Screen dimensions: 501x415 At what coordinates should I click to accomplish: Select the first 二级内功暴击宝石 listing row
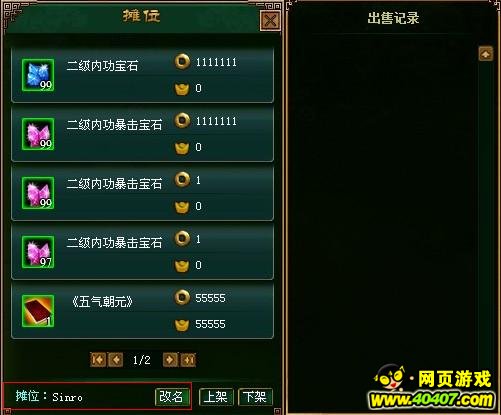point(142,134)
